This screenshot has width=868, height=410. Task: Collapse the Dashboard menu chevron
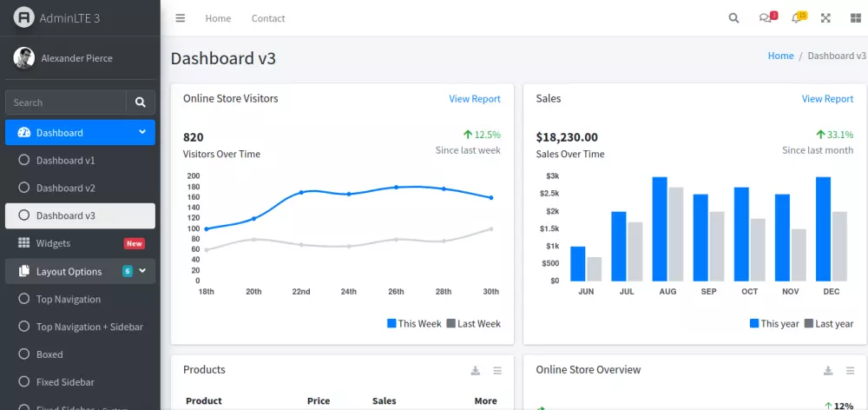coord(142,132)
